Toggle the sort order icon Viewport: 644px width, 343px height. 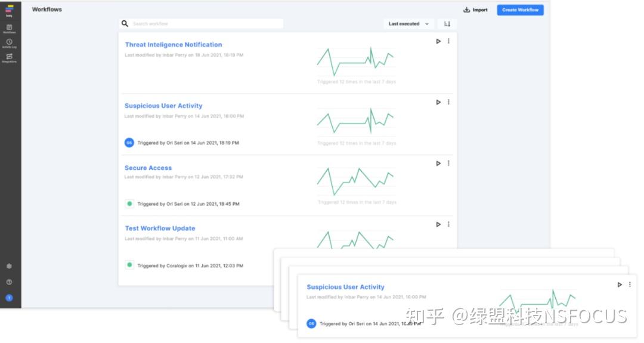tap(447, 24)
